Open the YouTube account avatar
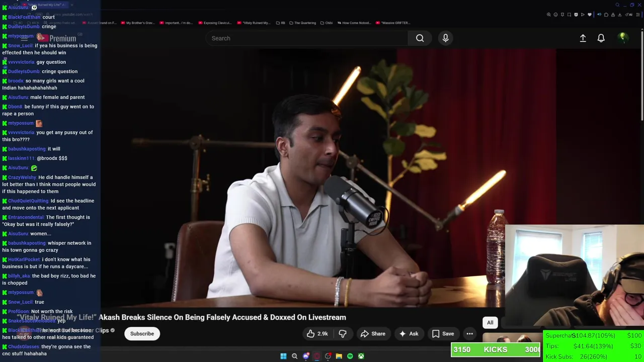644x362 pixels. tap(622, 38)
